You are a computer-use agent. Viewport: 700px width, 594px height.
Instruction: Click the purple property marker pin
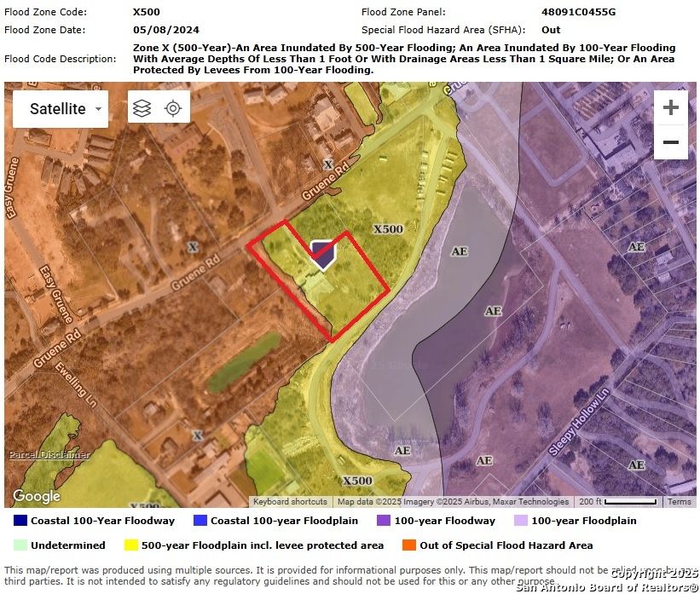[x=322, y=254]
